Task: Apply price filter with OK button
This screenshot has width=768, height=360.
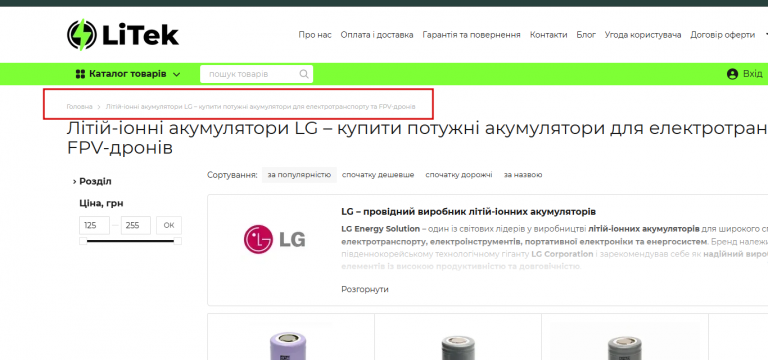Action: pyautogui.click(x=169, y=225)
